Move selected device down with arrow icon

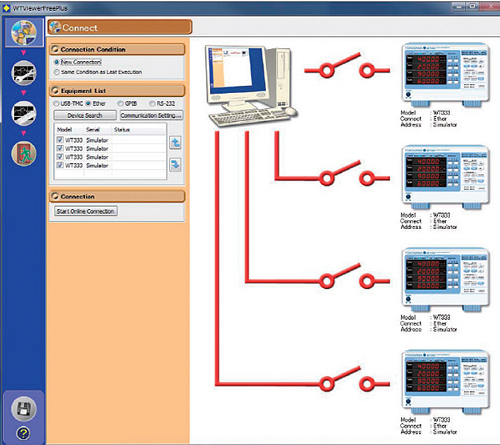point(175,165)
